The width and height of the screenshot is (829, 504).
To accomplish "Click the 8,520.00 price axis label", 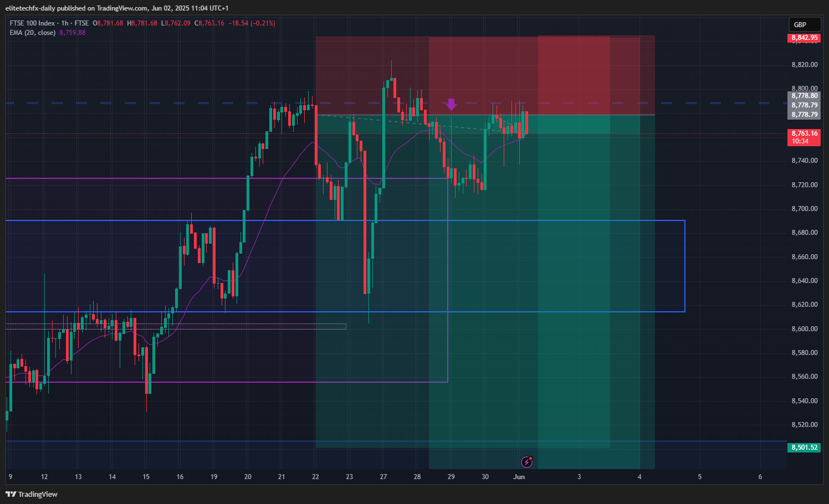I will [804, 425].
